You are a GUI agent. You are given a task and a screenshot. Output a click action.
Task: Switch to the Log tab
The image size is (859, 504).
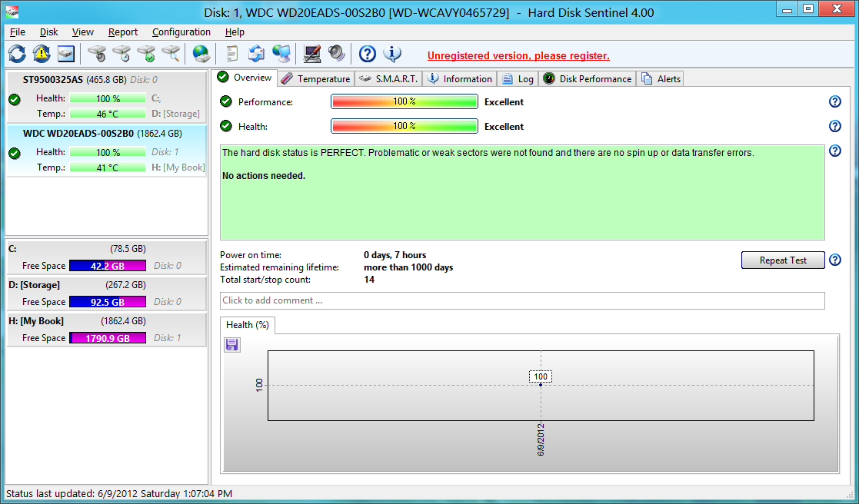(518, 79)
